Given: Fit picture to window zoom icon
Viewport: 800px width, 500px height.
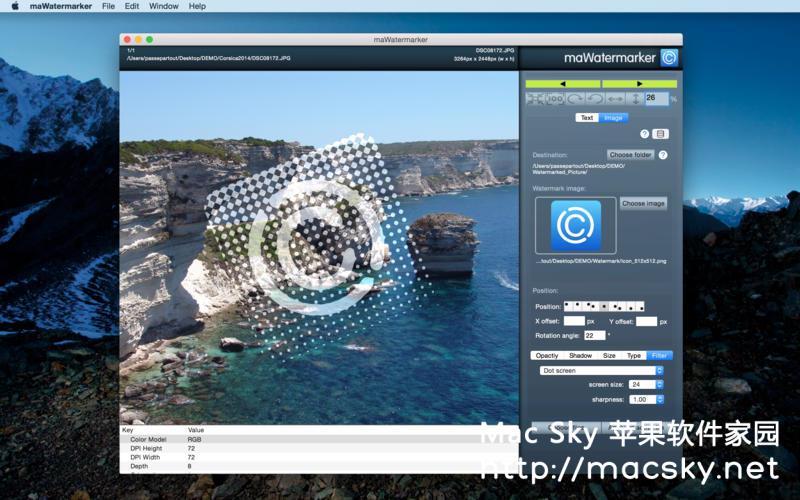Looking at the screenshot, I should point(535,98).
